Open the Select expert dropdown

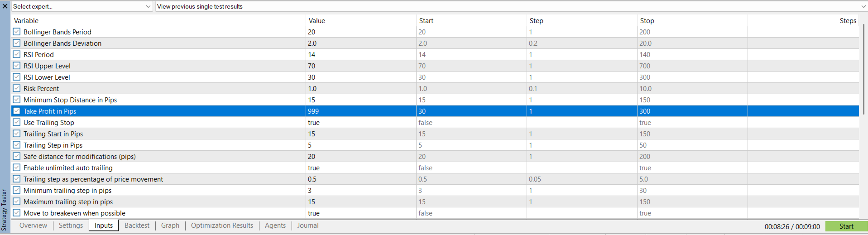(x=82, y=6)
